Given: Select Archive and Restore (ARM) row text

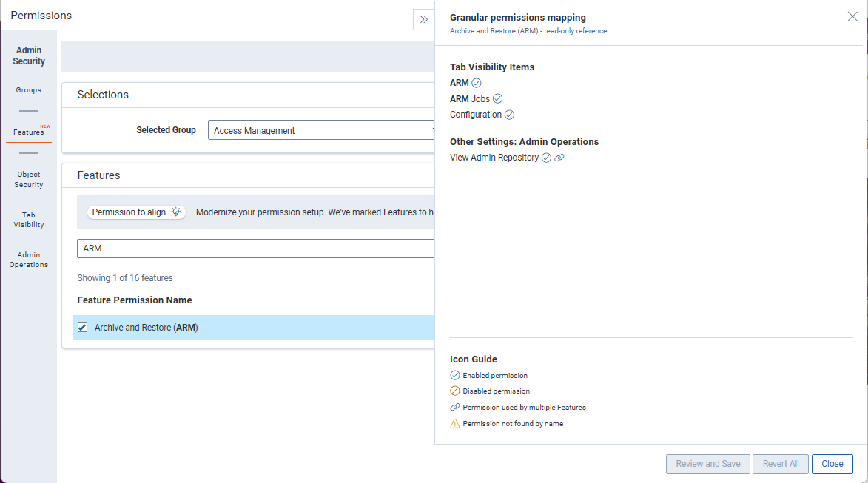Looking at the screenshot, I should [146, 328].
